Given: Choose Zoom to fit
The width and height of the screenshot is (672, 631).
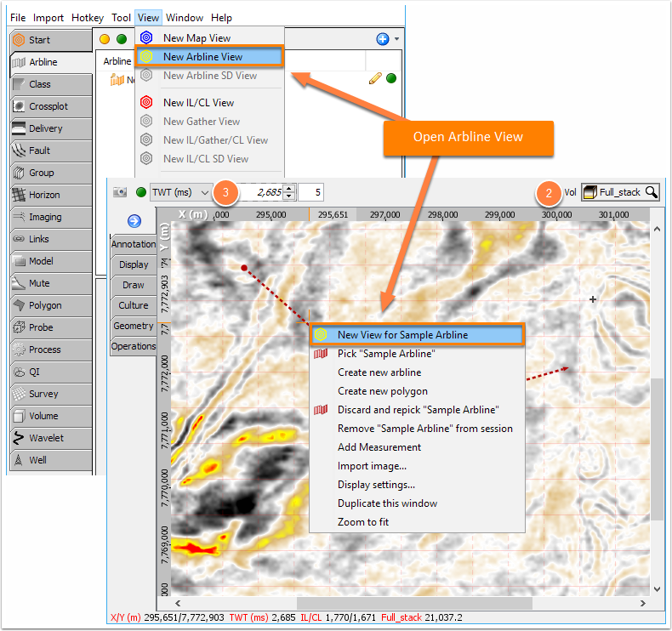Looking at the screenshot, I should pyautogui.click(x=417, y=522).
